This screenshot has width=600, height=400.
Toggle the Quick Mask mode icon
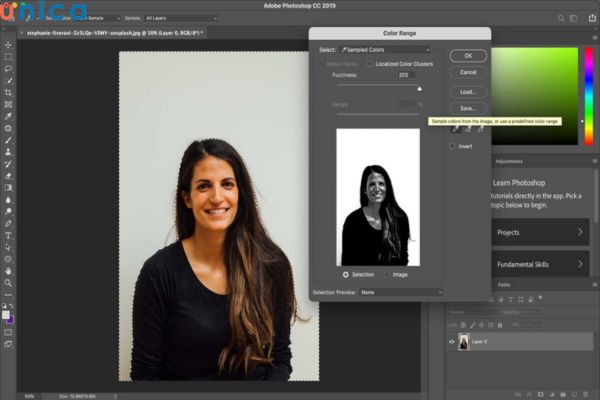tap(8, 332)
